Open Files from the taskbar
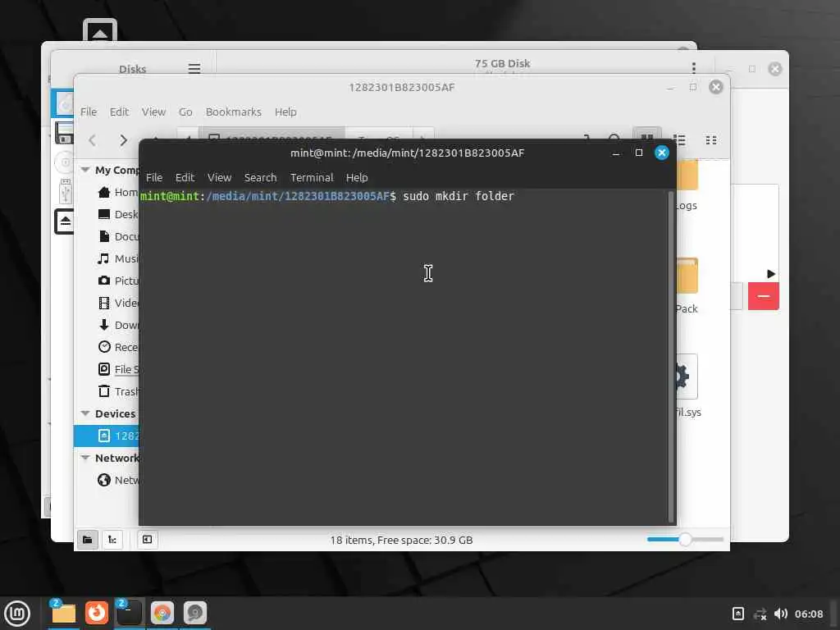 pyautogui.click(x=63, y=613)
